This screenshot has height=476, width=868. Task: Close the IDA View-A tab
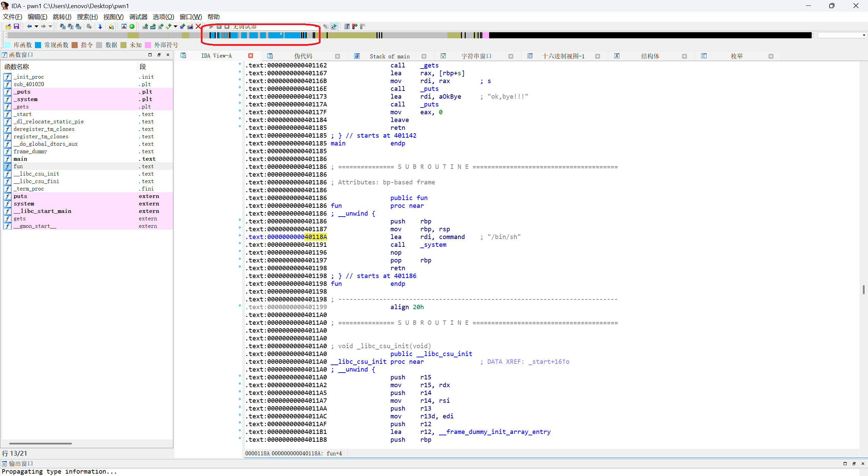coord(251,56)
